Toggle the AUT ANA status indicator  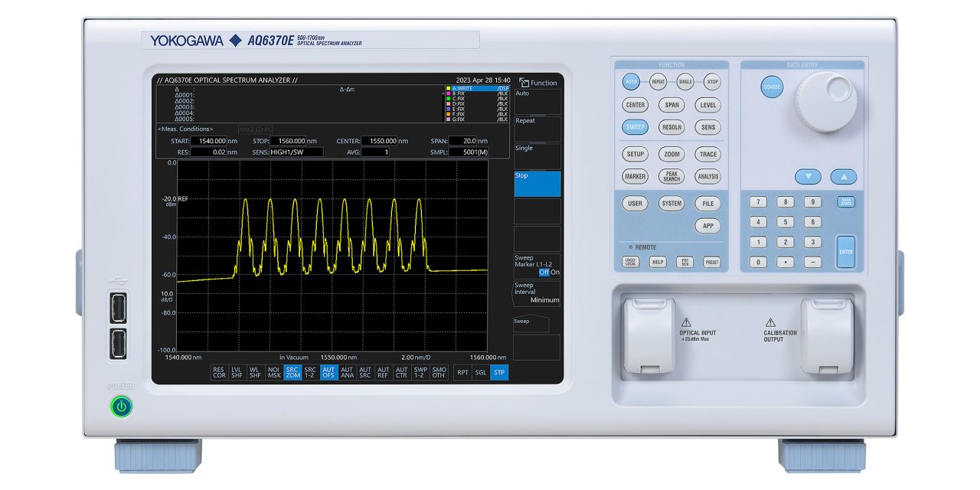point(348,373)
